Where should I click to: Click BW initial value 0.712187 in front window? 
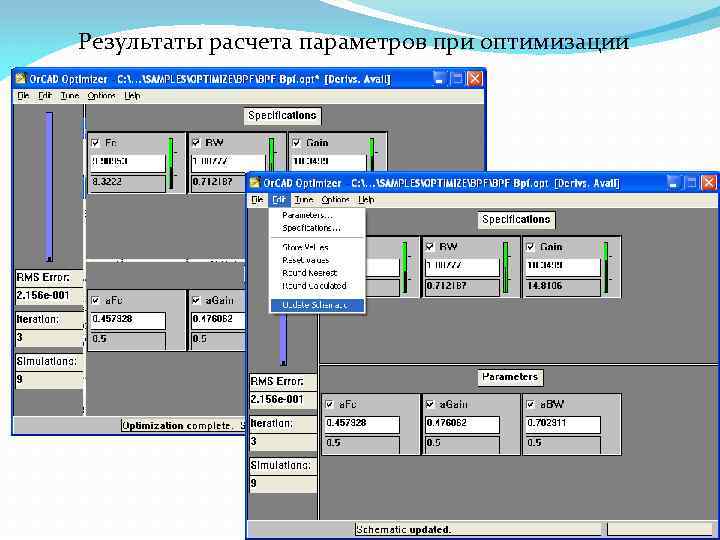click(x=462, y=287)
